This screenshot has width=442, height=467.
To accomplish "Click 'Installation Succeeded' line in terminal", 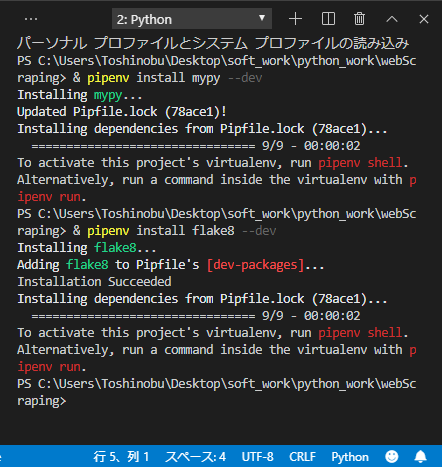I will [94, 282].
